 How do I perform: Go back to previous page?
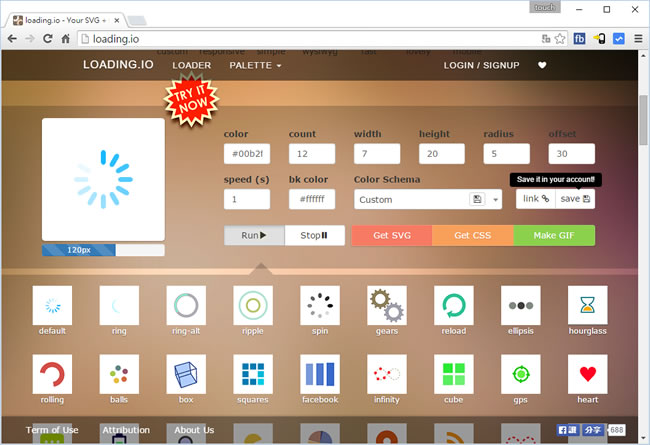point(12,39)
